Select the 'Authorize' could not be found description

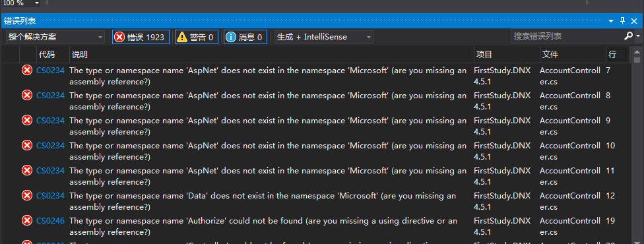pyautogui.click(x=263, y=226)
